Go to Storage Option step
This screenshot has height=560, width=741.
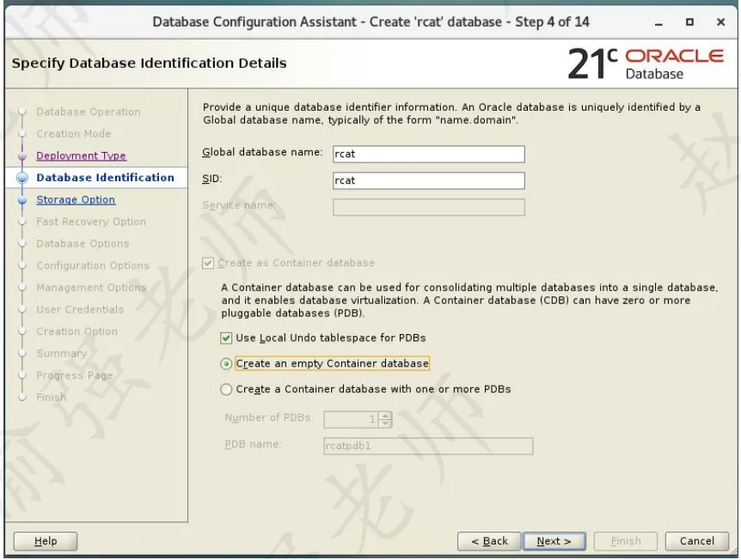76,200
